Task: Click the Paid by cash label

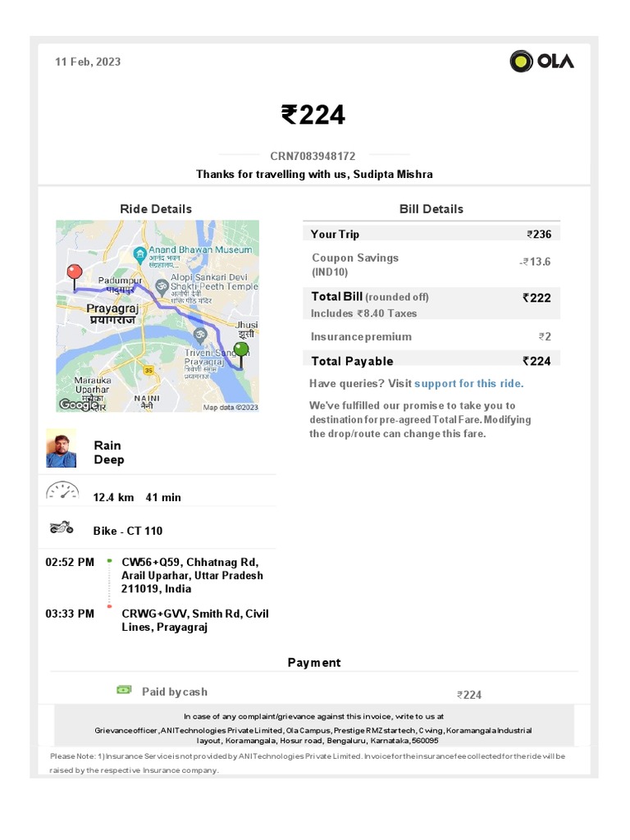Action: point(174,692)
